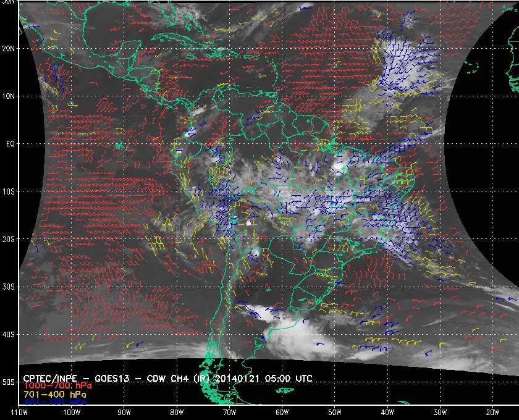Click the 30S latitude label
Image resolution: width=519 pixels, height=420 pixels.
8,287
